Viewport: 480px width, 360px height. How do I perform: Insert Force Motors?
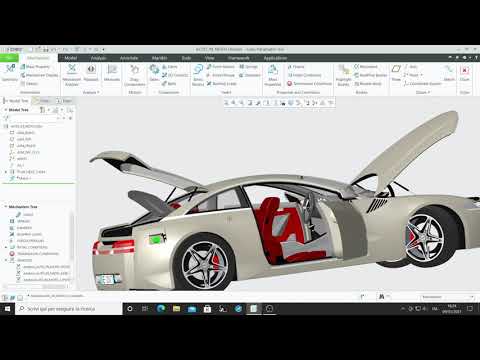[221, 67]
